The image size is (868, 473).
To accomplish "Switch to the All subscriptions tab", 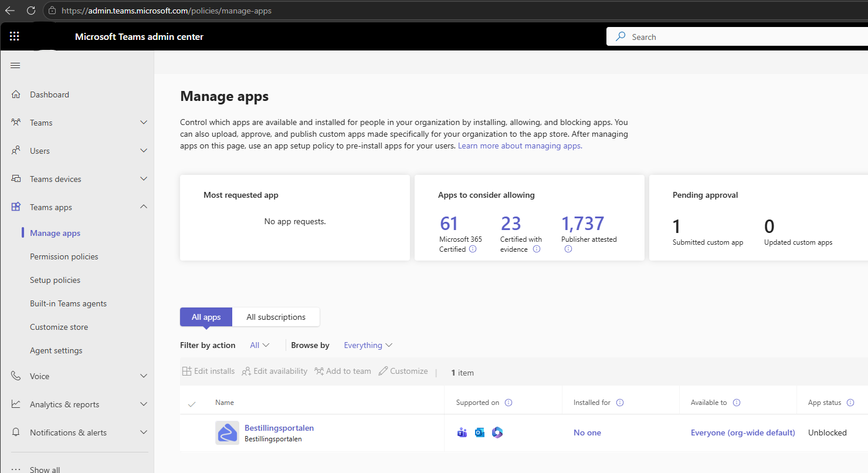I will (276, 317).
